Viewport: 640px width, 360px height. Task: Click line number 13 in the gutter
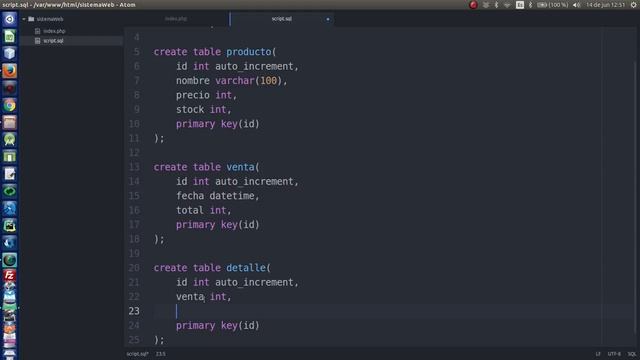coord(134,167)
